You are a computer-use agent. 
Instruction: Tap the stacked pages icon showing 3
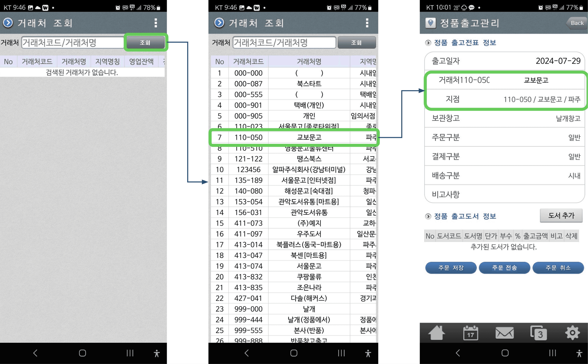538,333
